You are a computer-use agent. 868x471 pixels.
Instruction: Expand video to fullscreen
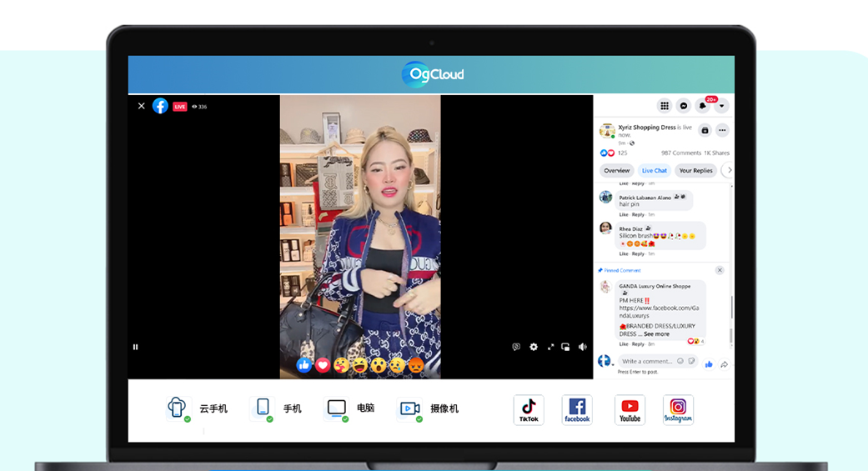(x=551, y=347)
